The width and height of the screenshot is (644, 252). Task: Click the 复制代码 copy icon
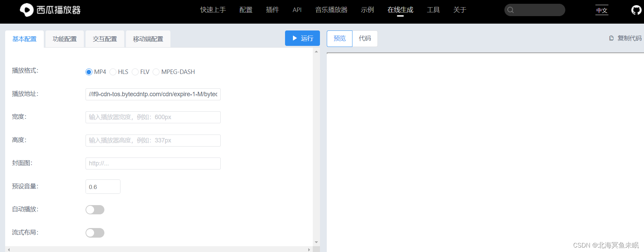(x=611, y=38)
